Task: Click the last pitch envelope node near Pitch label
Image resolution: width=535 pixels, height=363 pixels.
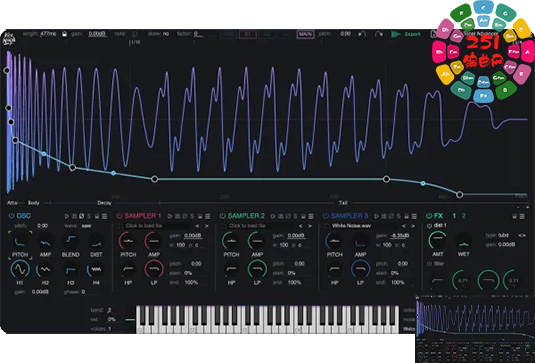Action: (460, 194)
